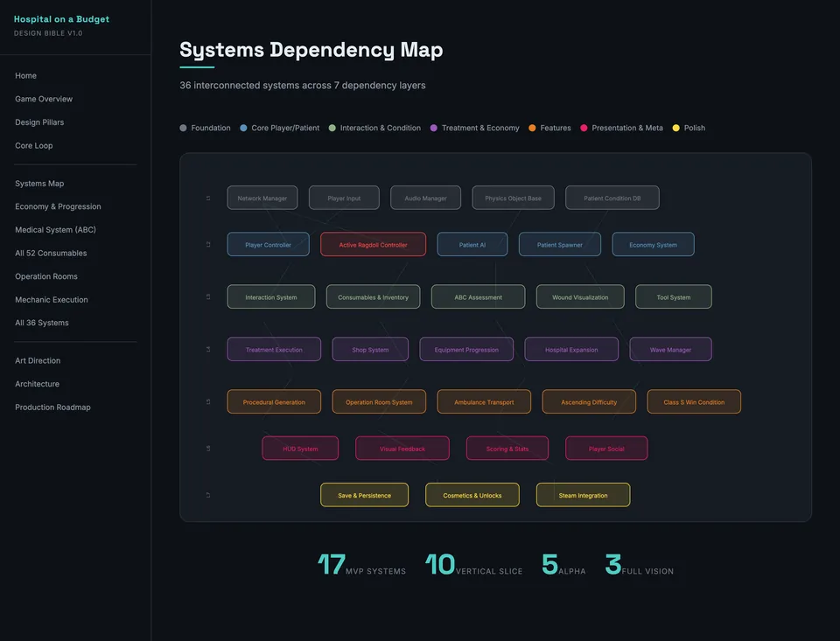840x641 pixels.
Task: View All 52 Consumables page
Action: (x=51, y=254)
